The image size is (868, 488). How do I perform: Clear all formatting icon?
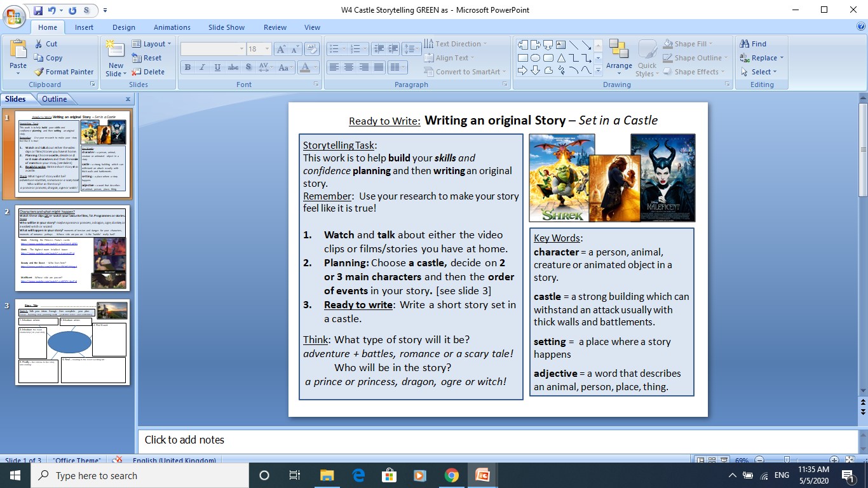pyautogui.click(x=312, y=49)
